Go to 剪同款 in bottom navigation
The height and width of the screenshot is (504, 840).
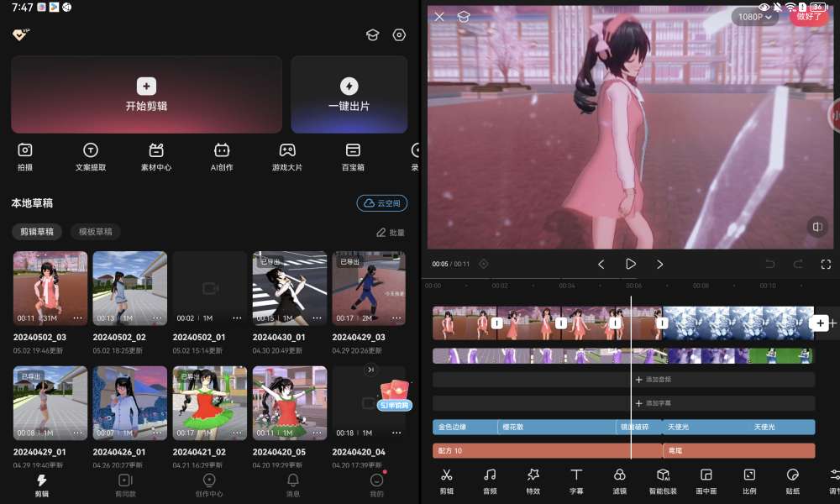click(125, 486)
